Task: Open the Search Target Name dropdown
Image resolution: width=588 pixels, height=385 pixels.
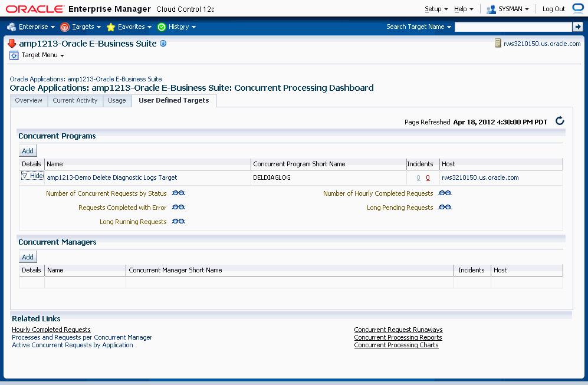Action: (x=419, y=27)
